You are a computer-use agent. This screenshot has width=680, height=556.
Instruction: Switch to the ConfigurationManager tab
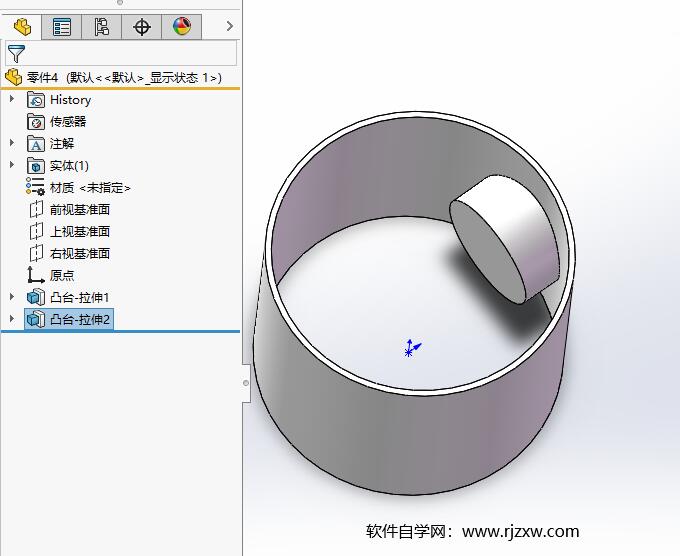click(101, 27)
